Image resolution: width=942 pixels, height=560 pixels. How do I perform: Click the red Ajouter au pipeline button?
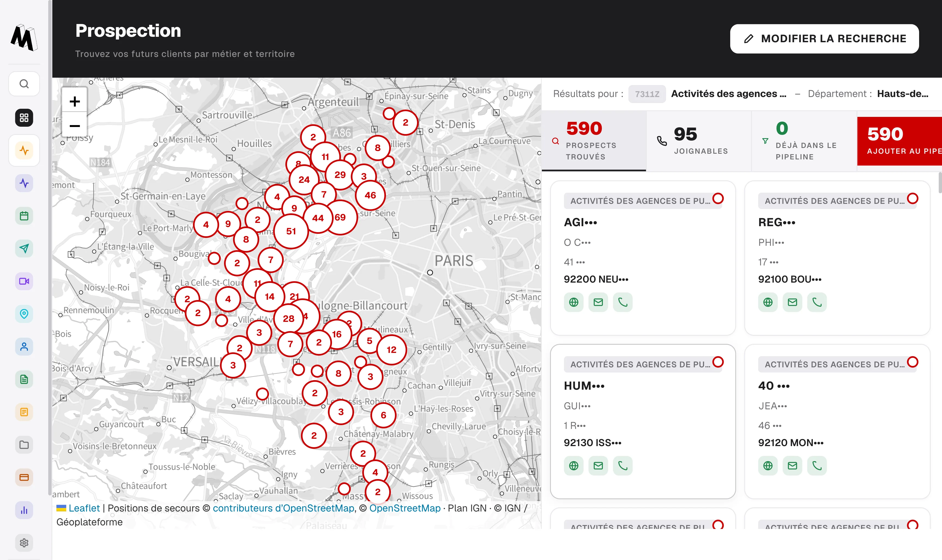click(899, 141)
